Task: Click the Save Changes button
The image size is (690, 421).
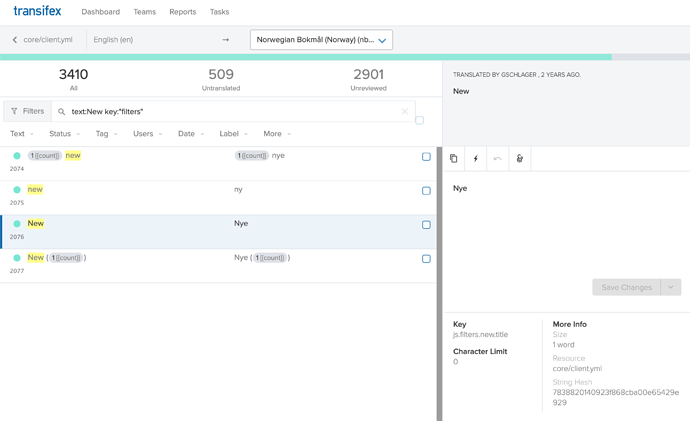Action: pos(626,287)
